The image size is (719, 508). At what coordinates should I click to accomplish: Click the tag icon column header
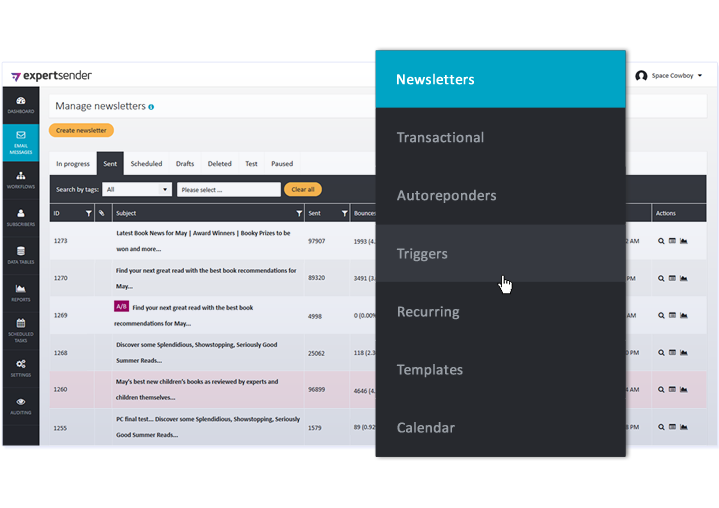click(x=102, y=213)
